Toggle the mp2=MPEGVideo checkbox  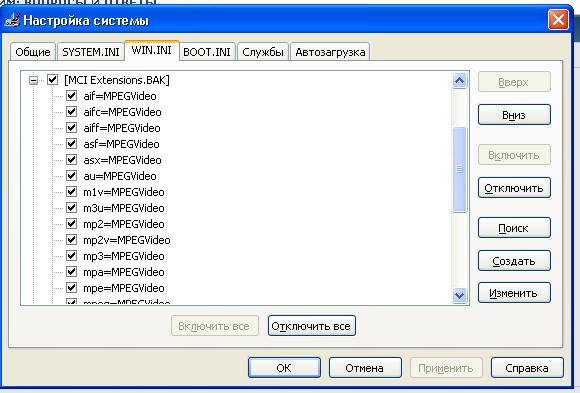coord(71,224)
